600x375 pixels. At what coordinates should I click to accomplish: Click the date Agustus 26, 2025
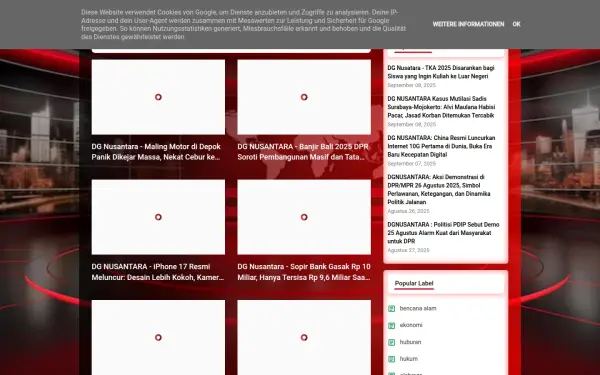pos(408,211)
